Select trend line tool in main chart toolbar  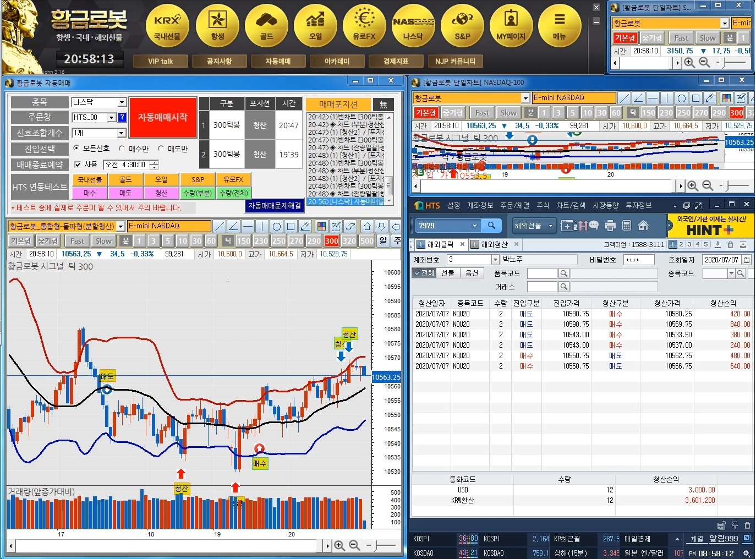(x=220, y=226)
